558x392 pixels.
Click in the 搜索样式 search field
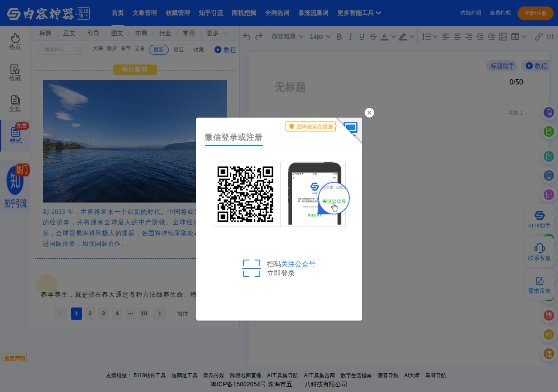tap(62, 50)
